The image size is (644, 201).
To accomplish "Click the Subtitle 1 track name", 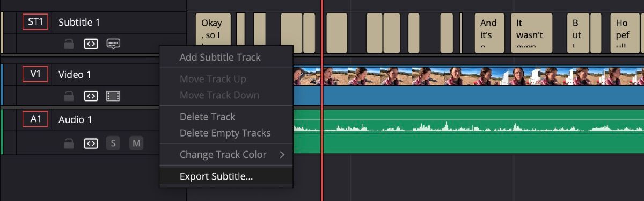I will [79, 23].
